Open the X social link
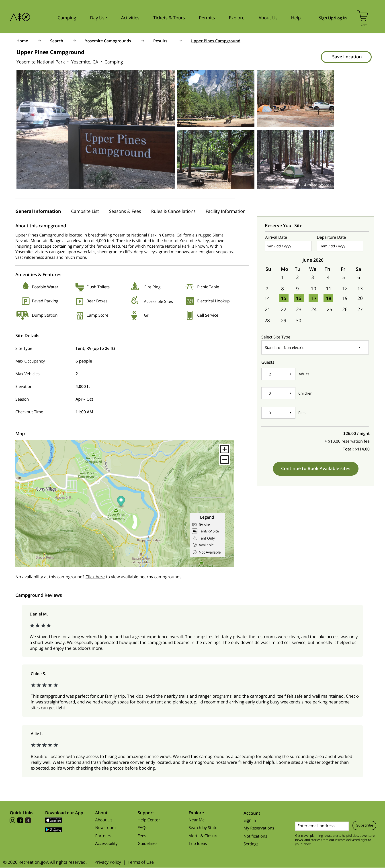The width and height of the screenshot is (385, 868). 28,820
